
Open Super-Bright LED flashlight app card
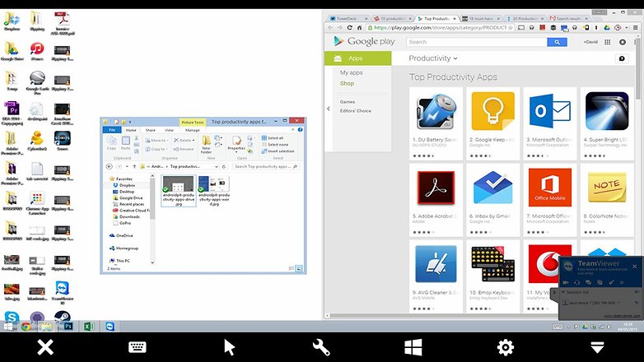point(607,123)
